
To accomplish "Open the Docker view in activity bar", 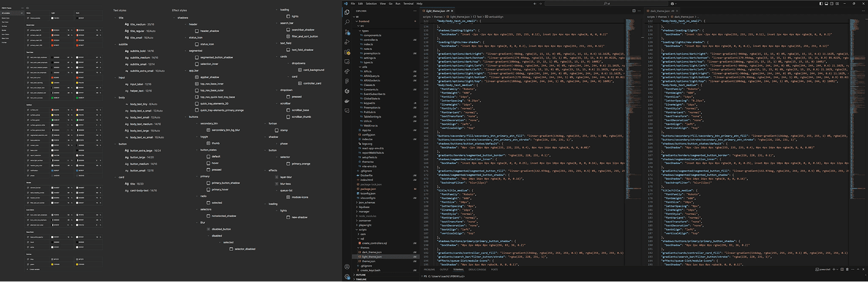I will click(x=347, y=101).
